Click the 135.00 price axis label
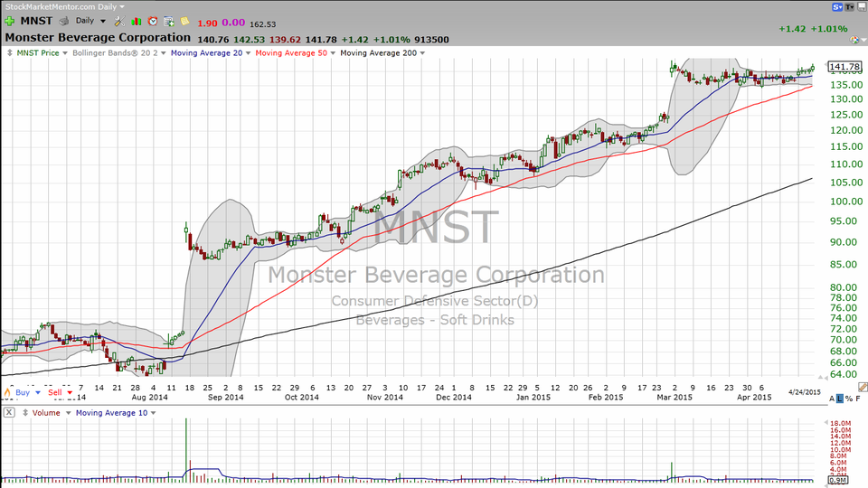 846,85
